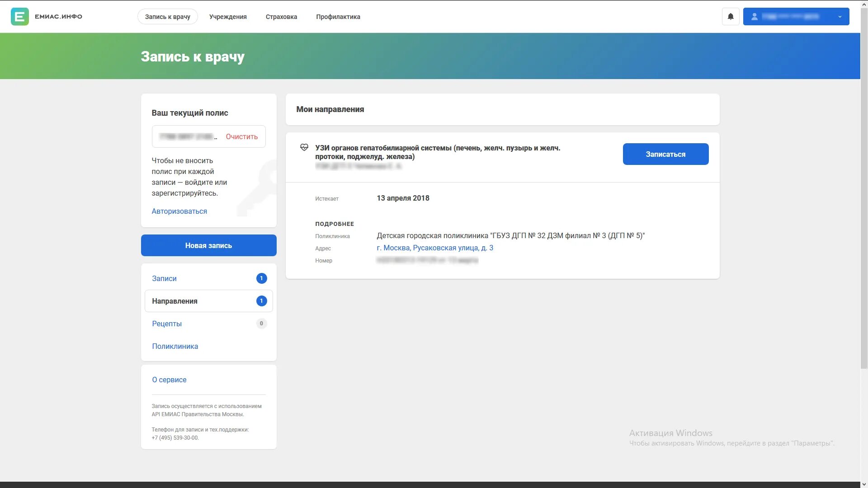868x488 pixels.
Task: Open the О сервисе link
Action: [x=169, y=380]
